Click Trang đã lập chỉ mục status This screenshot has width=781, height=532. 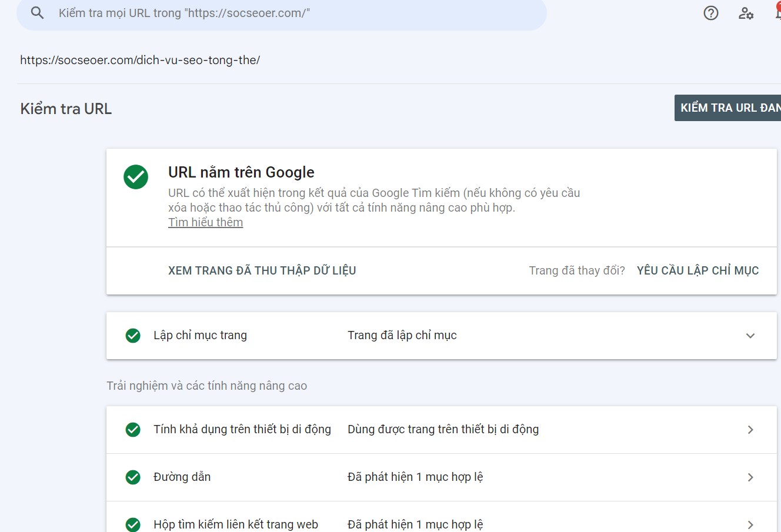click(x=402, y=335)
